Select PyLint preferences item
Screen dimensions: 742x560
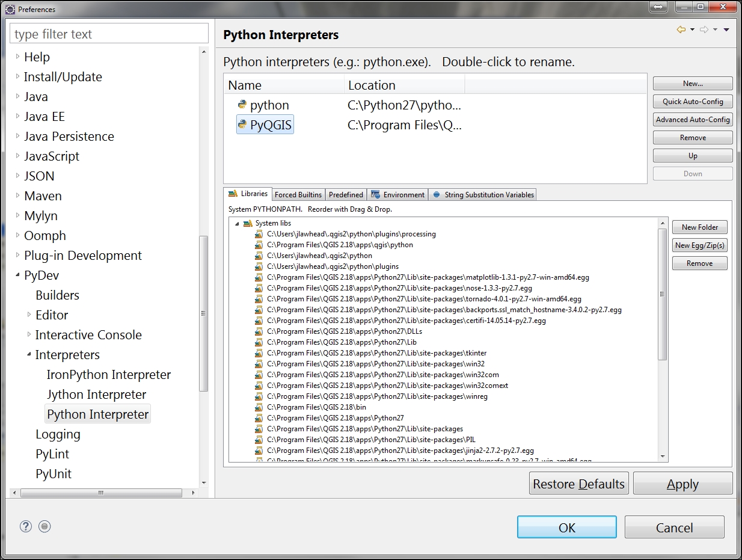[x=52, y=454]
